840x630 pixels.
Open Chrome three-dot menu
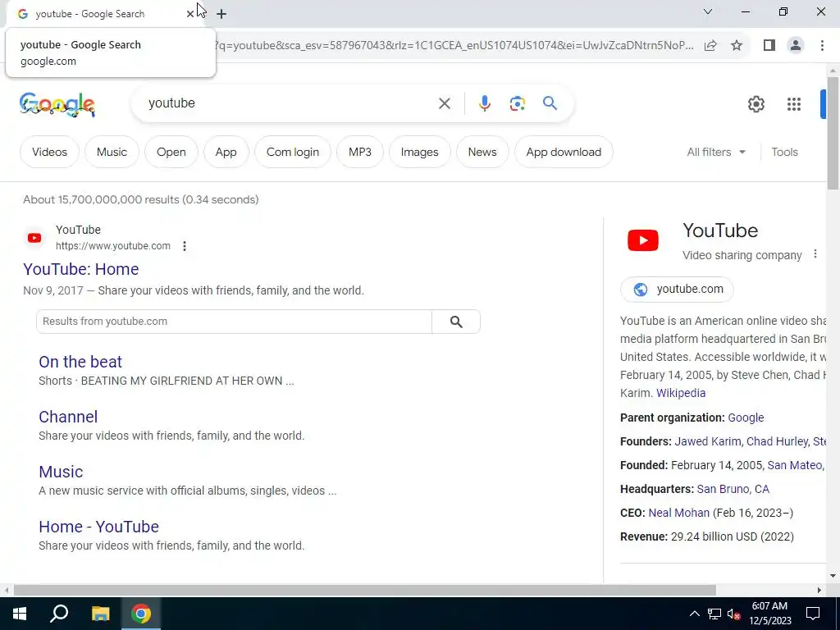[822, 46]
